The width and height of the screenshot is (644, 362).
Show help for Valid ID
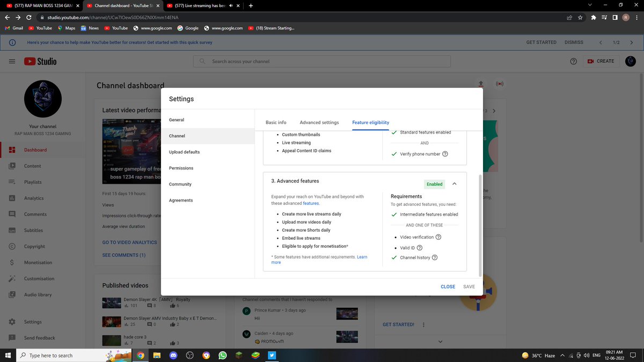[x=420, y=248]
